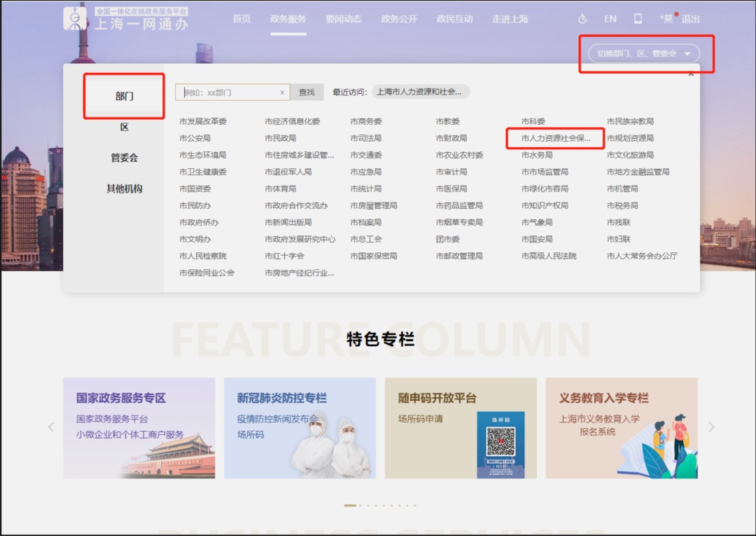Select the 部门 category tab

click(x=124, y=96)
